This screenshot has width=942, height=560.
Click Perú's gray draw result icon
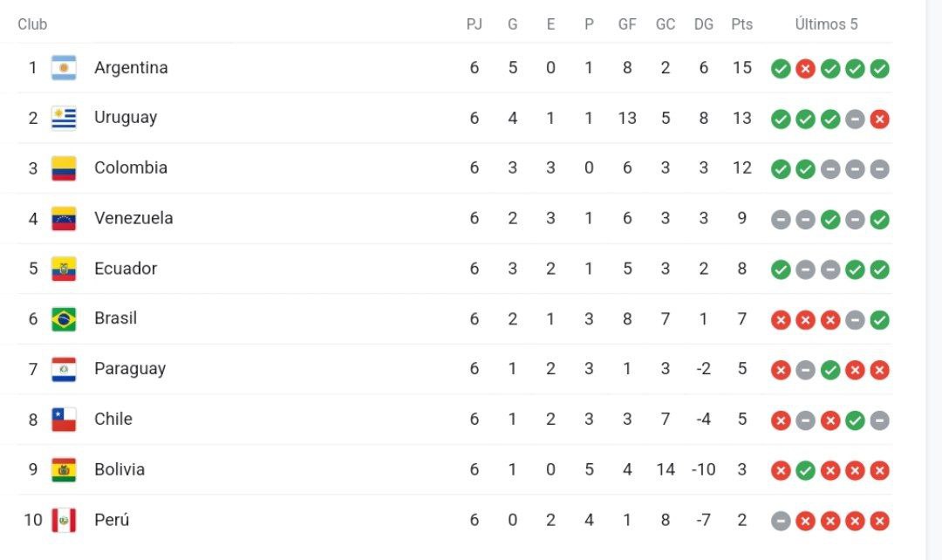pyautogui.click(x=781, y=521)
